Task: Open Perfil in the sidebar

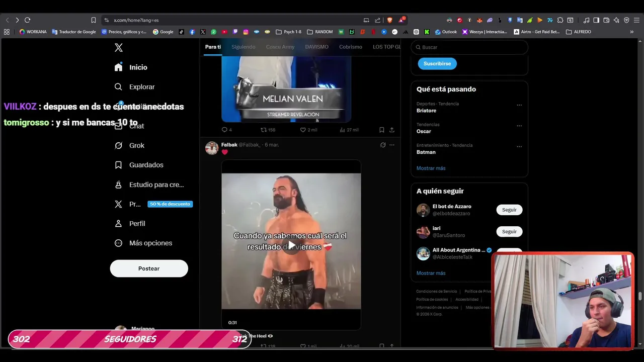Action: point(129,224)
